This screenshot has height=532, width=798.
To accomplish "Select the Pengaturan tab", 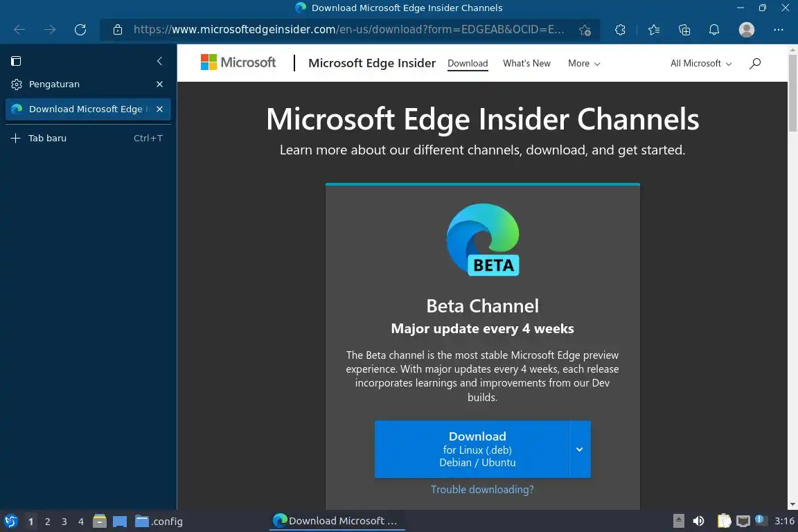I will pos(82,84).
